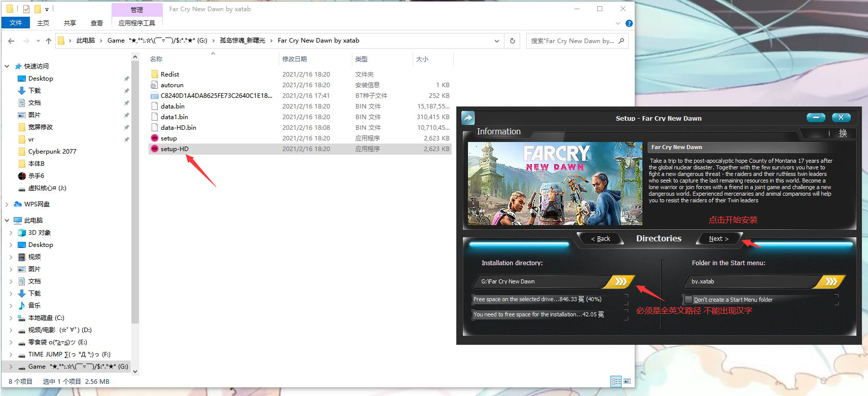Image resolution: width=868 pixels, height=396 pixels.
Task: Refresh the folder using the address bar refresh icon
Action: click(x=512, y=41)
